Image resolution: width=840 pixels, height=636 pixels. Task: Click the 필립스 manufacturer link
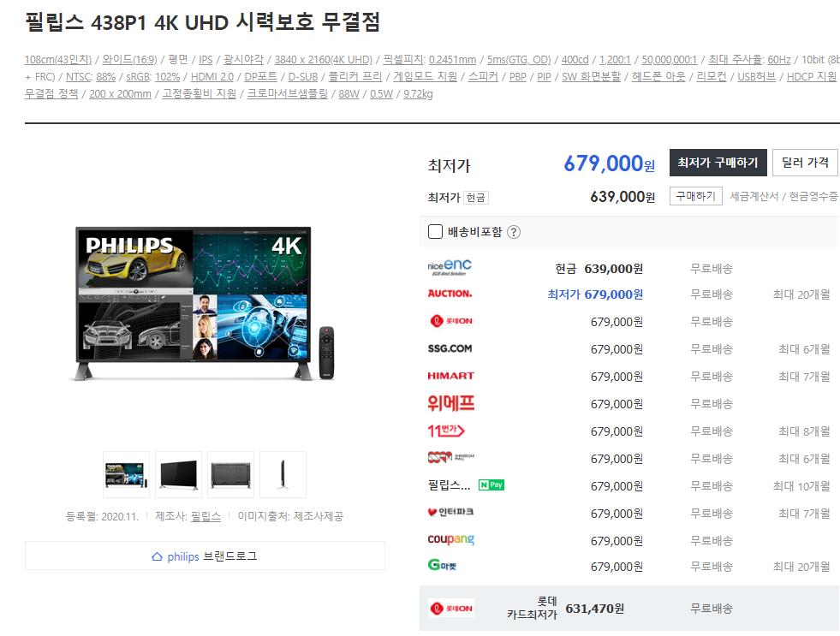pos(206,516)
